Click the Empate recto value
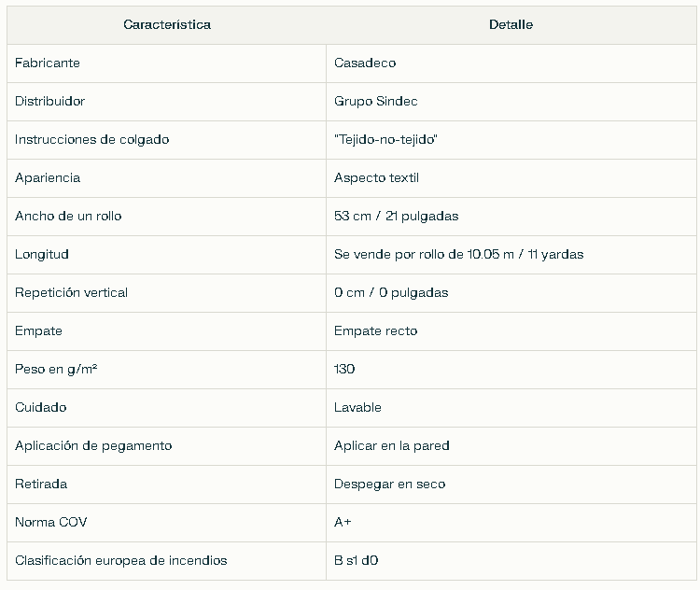Image resolution: width=700 pixels, height=590 pixels. 375,331
